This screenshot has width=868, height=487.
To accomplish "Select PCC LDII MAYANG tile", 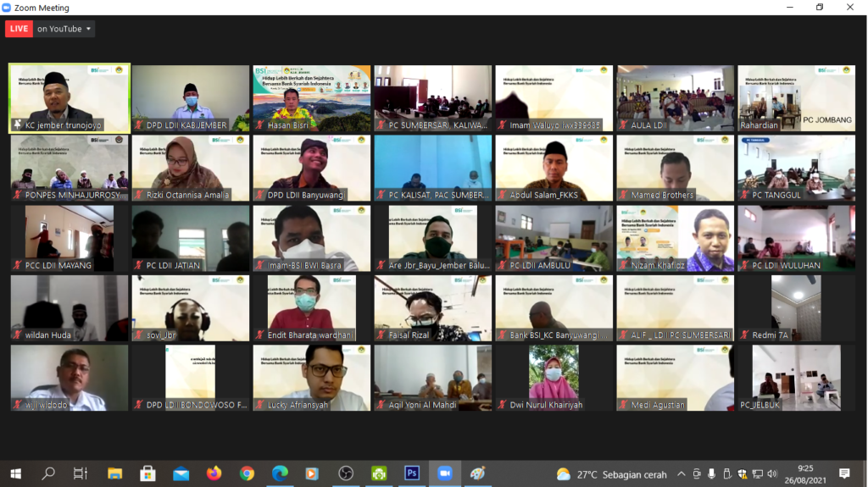I will (70, 239).
